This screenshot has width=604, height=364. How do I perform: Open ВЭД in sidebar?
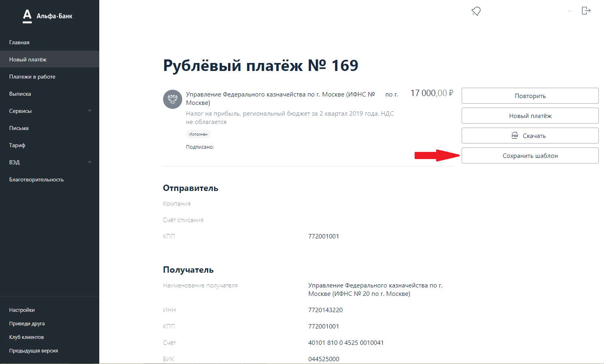(x=49, y=162)
